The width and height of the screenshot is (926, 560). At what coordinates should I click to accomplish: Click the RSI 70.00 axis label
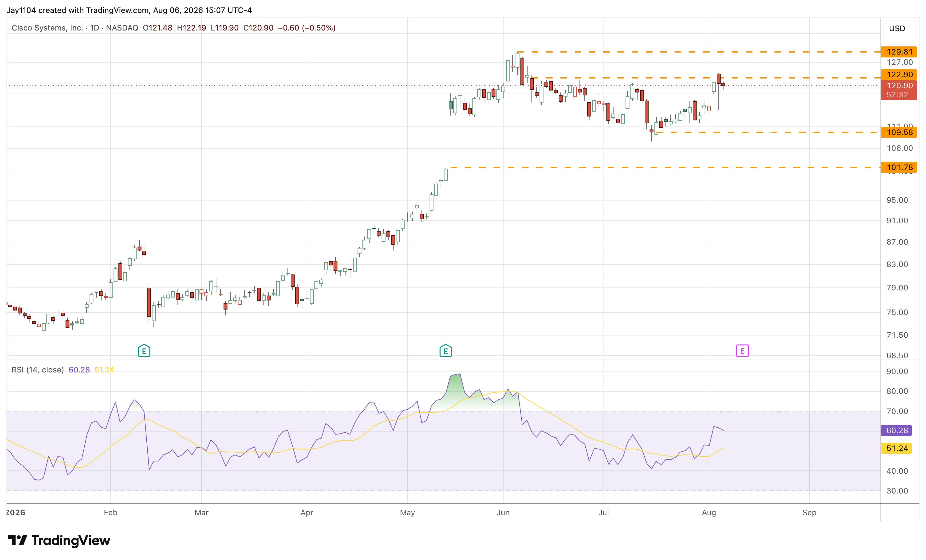897,411
